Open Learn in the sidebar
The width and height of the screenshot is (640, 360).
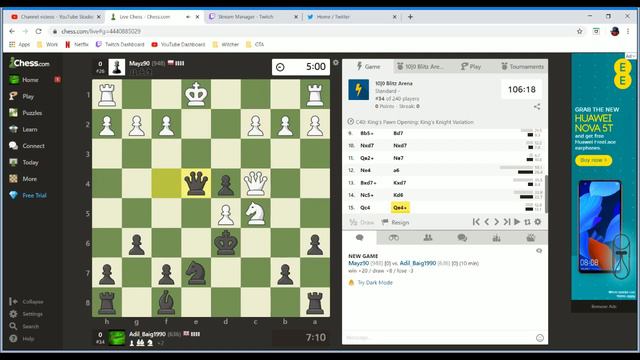[x=29, y=129]
